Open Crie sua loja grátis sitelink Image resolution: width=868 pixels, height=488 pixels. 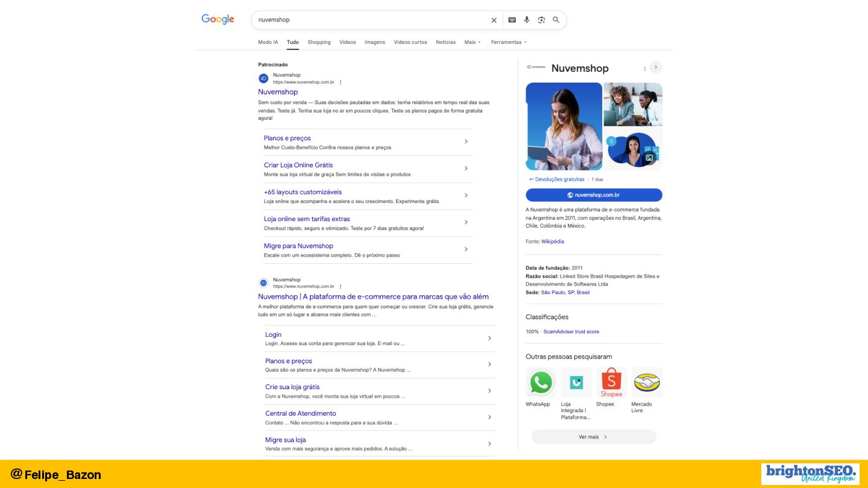[x=292, y=387]
